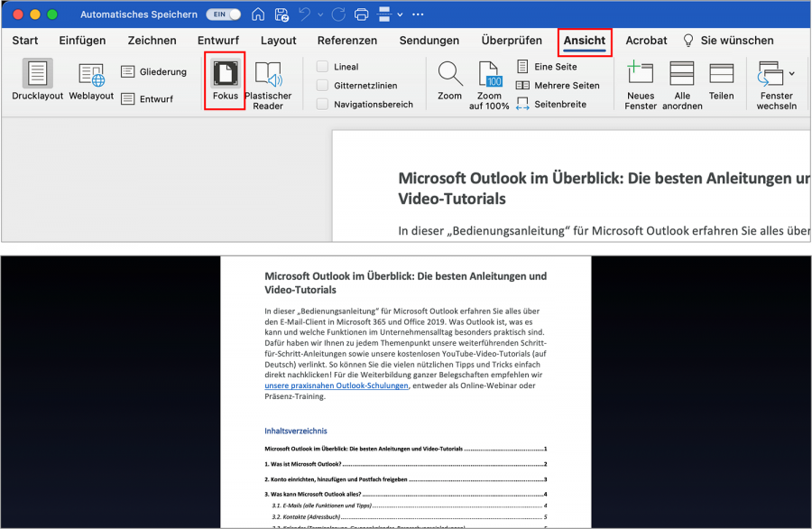Click the Teilen button

(722, 81)
